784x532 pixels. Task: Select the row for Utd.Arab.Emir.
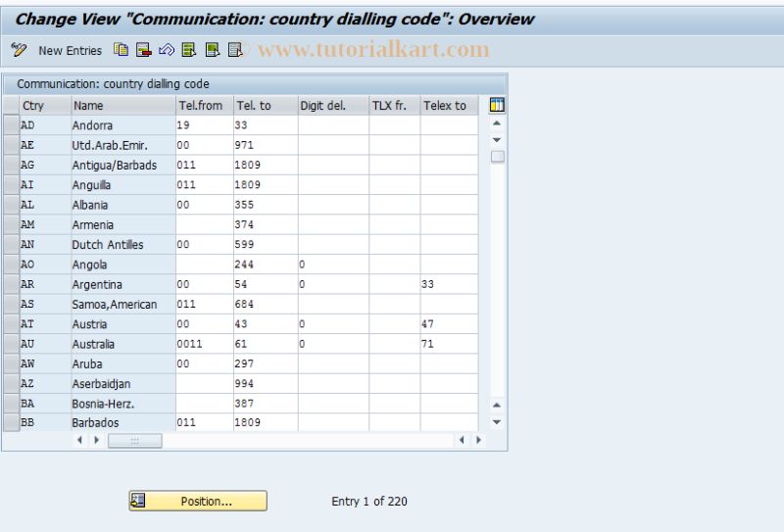11,145
